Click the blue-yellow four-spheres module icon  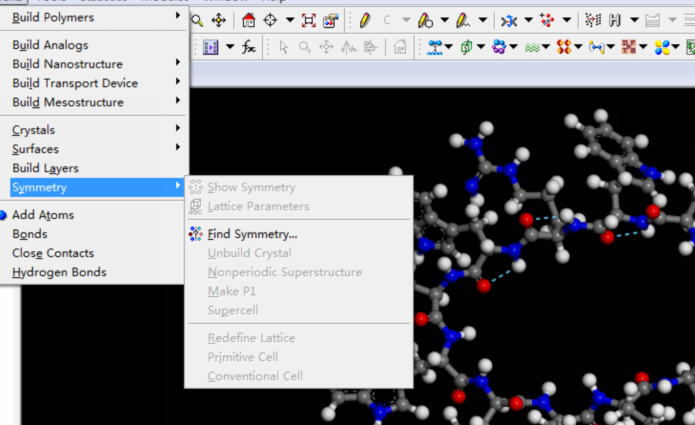click(662, 47)
